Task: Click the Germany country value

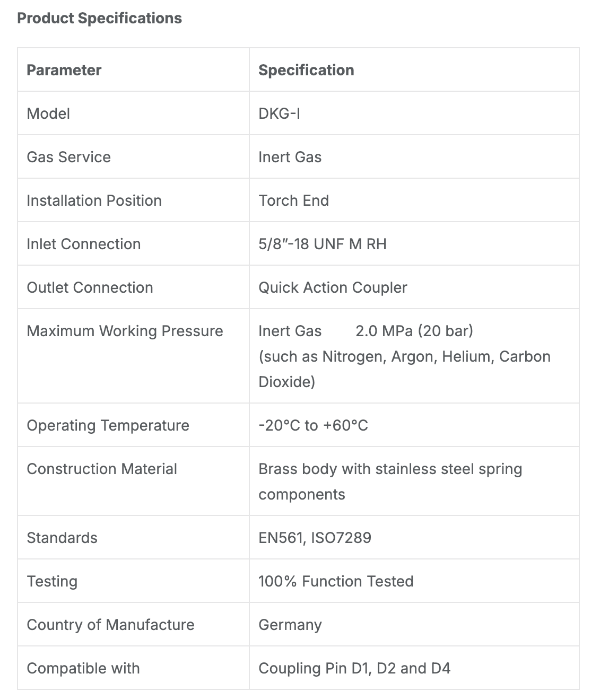Action: [x=290, y=625]
